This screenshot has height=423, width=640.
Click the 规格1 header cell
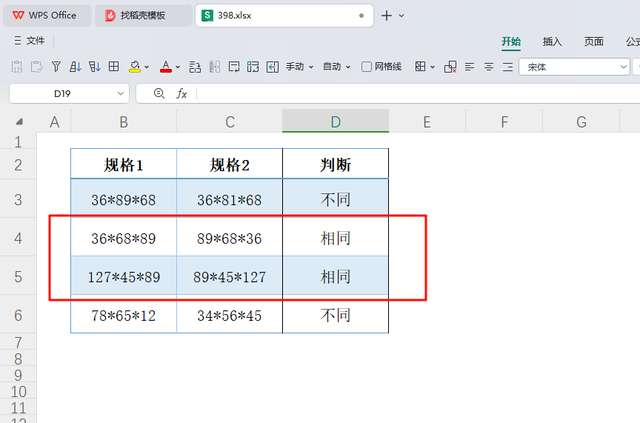[x=124, y=165]
